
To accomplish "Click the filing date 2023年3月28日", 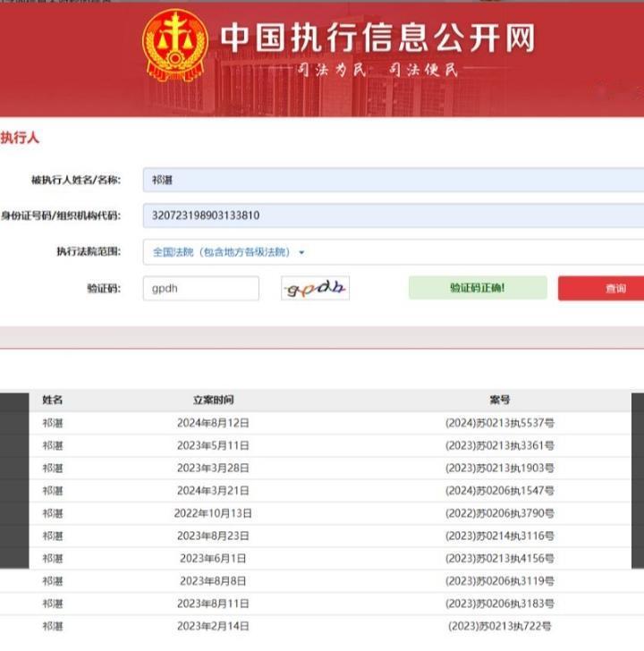I will tap(213, 469).
